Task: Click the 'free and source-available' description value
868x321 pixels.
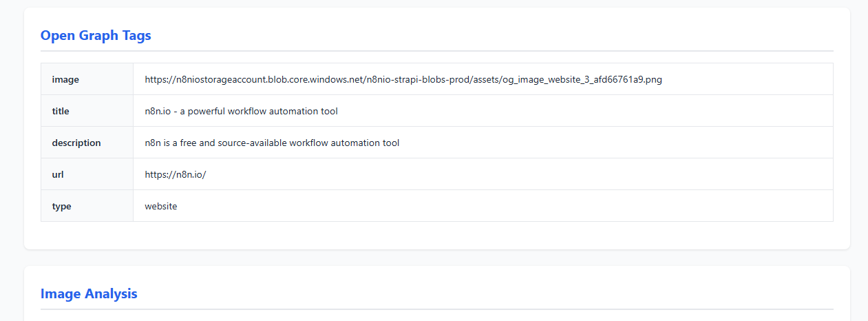Action: 272,143
